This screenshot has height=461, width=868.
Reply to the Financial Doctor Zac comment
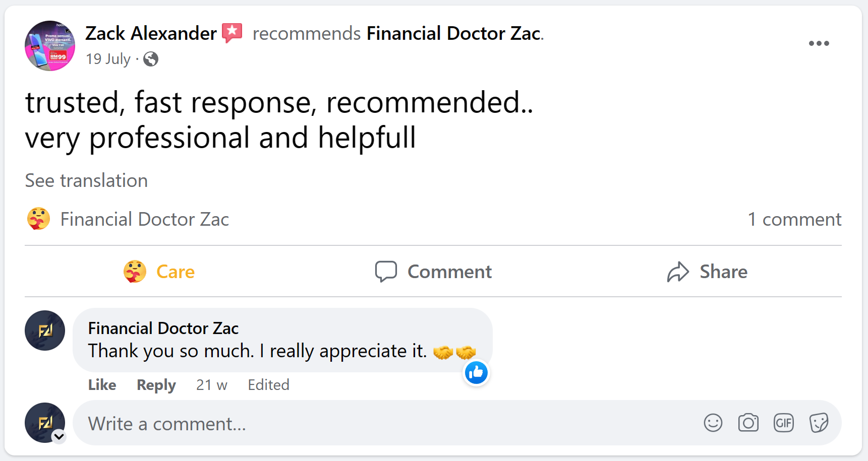(x=156, y=385)
